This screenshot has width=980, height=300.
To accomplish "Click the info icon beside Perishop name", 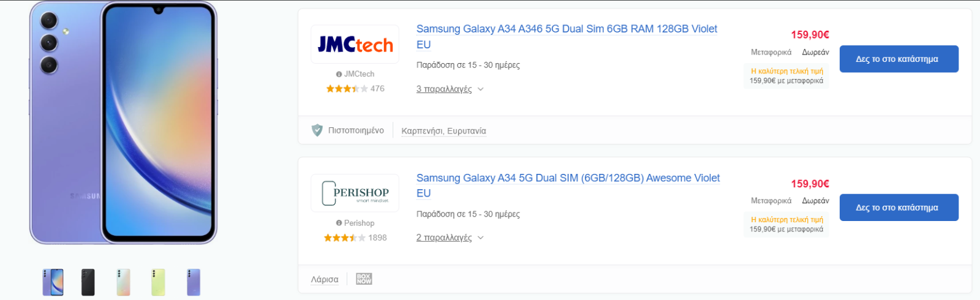I will 339,223.
